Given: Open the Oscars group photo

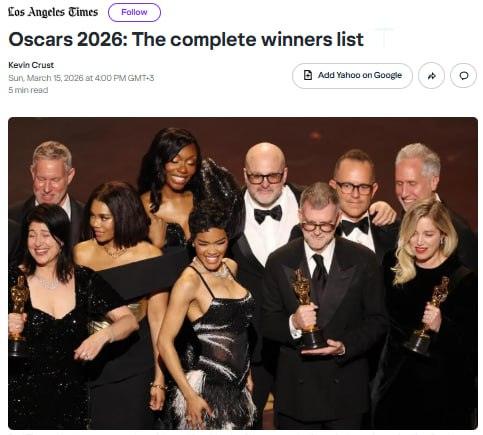Looking at the screenshot, I should 243,273.
